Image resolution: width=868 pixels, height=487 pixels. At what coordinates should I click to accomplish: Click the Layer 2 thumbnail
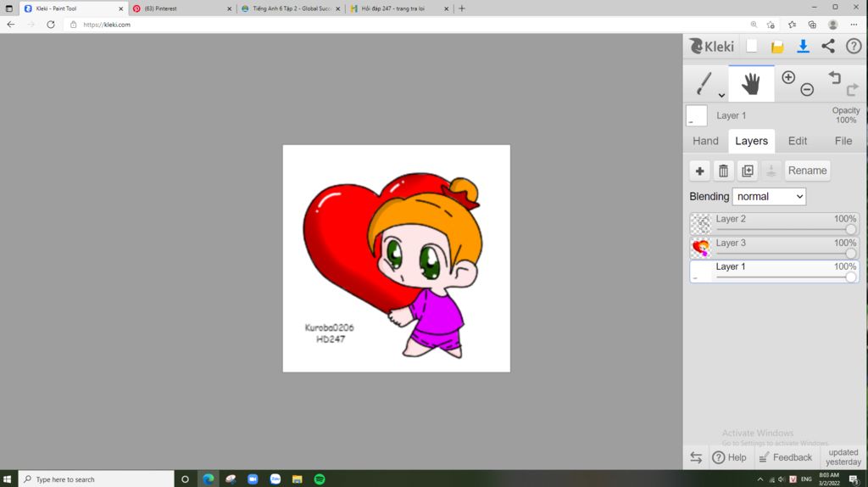tap(701, 224)
